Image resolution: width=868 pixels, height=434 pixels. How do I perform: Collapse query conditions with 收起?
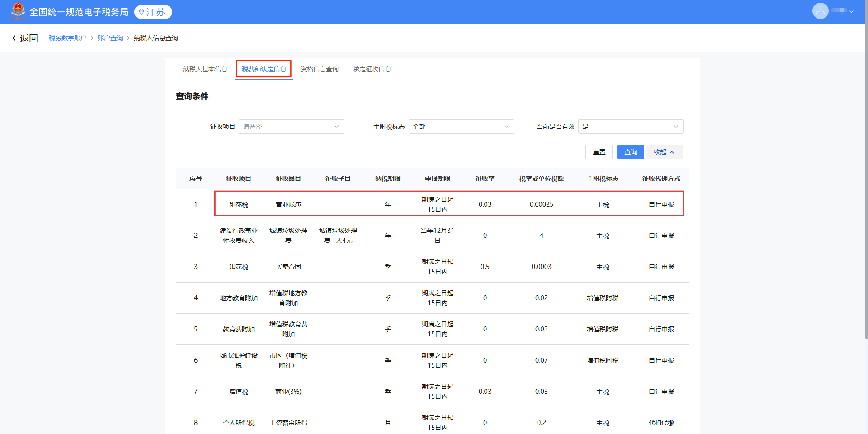pyautogui.click(x=664, y=152)
